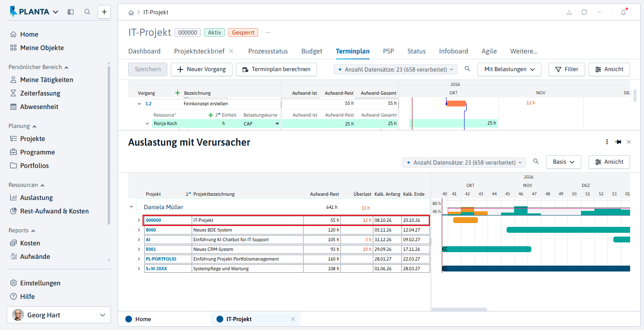
Task: Open the search icon beside the PLANTA logo
Action: [87, 12]
